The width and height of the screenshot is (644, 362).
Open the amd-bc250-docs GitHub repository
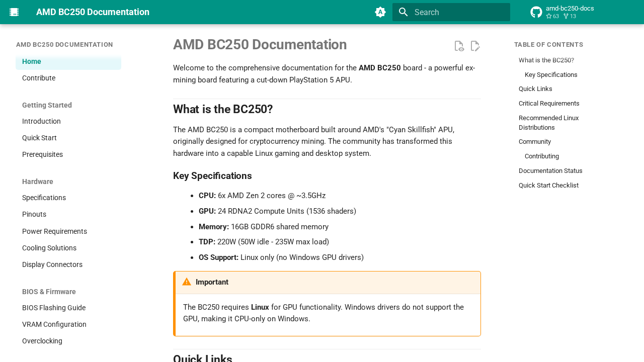pos(562,12)
